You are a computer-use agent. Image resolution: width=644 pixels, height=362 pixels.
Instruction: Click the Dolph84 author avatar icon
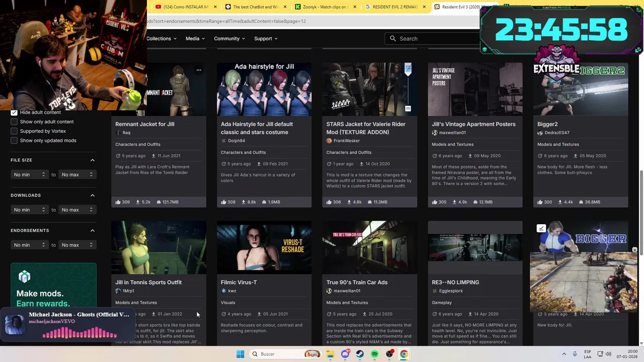click(x=224, y=141)
